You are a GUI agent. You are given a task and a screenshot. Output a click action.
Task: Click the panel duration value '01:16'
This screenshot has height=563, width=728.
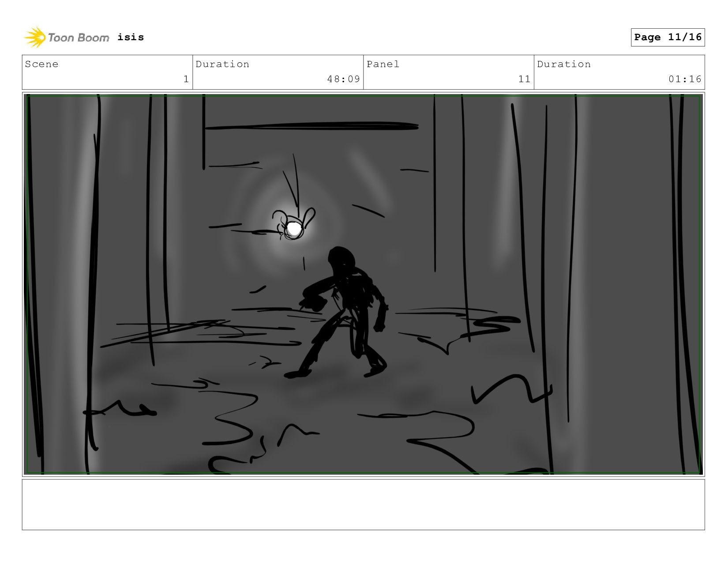pyautogui.click(x=685, y=79)
